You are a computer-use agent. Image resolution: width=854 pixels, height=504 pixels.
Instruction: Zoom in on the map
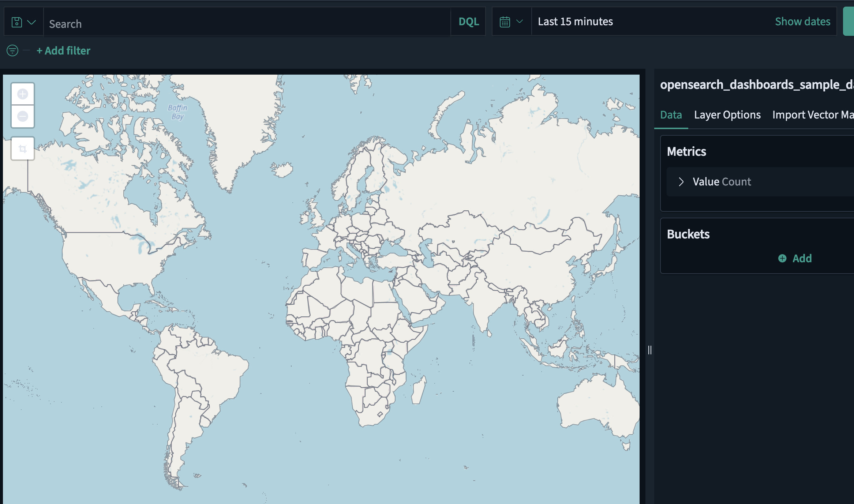point(22,93)
